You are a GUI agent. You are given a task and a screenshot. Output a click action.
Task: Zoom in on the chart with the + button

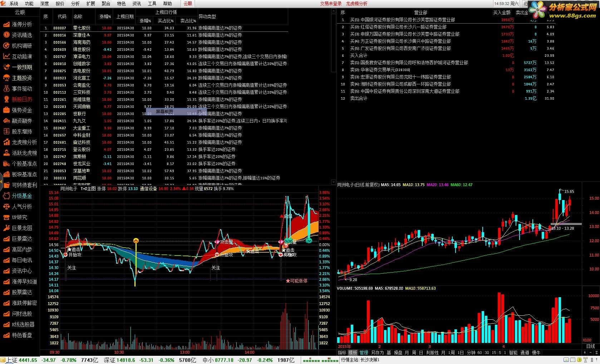click(x=585, y=353)
